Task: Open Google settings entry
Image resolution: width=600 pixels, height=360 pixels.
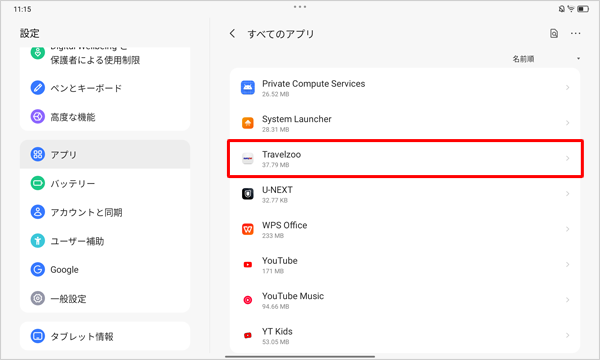Action: [105, 269]
